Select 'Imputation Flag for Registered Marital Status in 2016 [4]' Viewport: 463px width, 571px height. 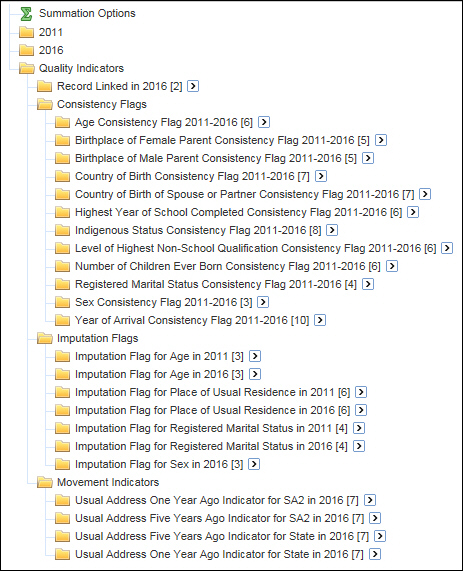point(211,446)
